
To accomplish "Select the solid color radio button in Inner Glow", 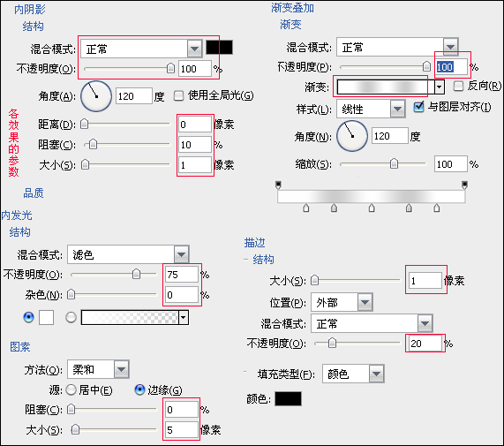I will pyautogui.click(x=28, y=317).
